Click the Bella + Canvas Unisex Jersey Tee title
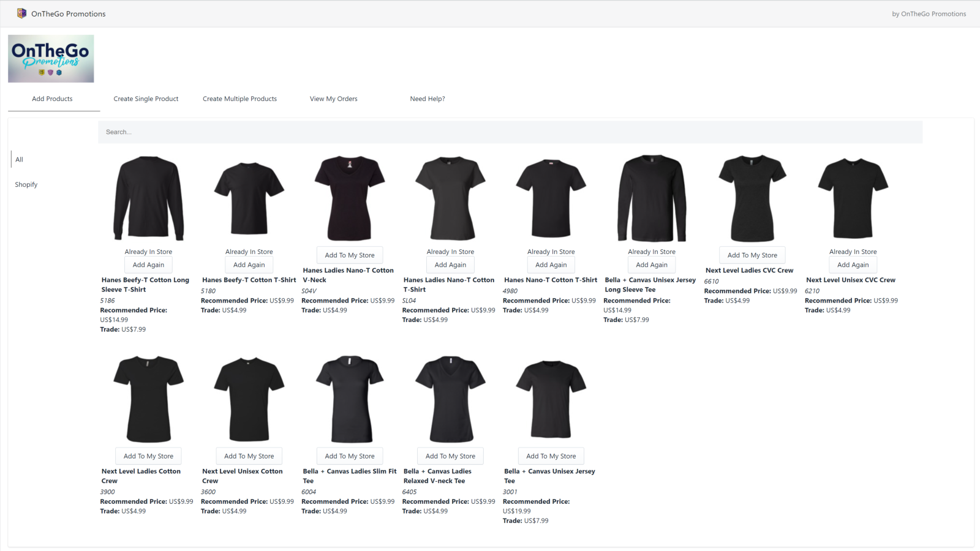 (x=549, y=476)
